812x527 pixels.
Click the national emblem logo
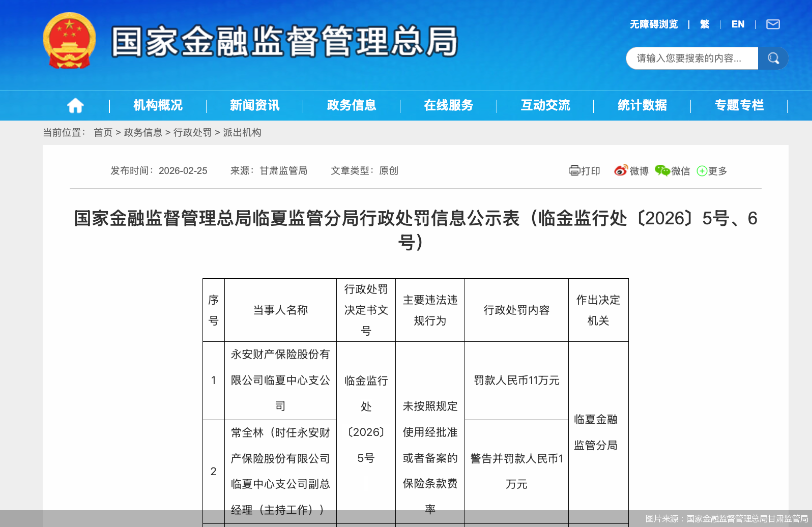(x=69, y=41)
